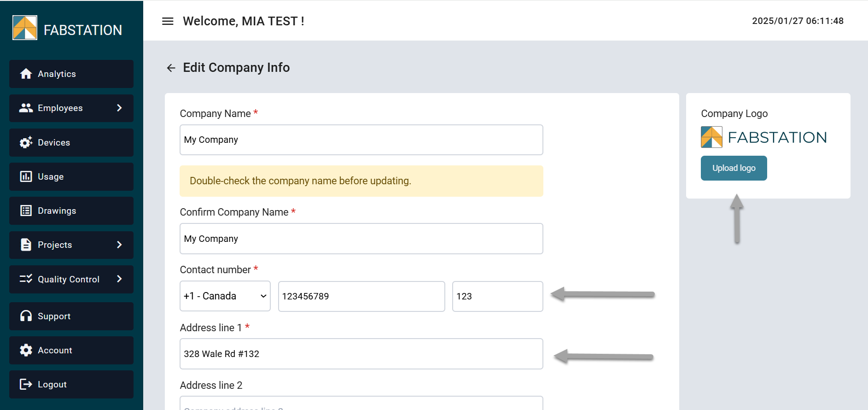Viewport: 868px width, 410px height.
Task: Expand the Quality Control submenu chevron
Action: (119, 279)
